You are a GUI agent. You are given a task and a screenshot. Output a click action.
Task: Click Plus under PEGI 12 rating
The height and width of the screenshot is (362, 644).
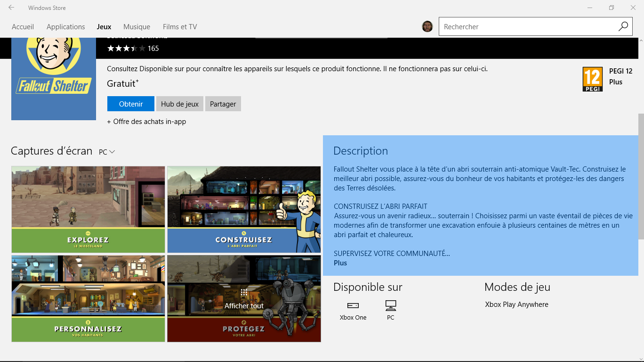pyautogui.click(x=616, y=82)
